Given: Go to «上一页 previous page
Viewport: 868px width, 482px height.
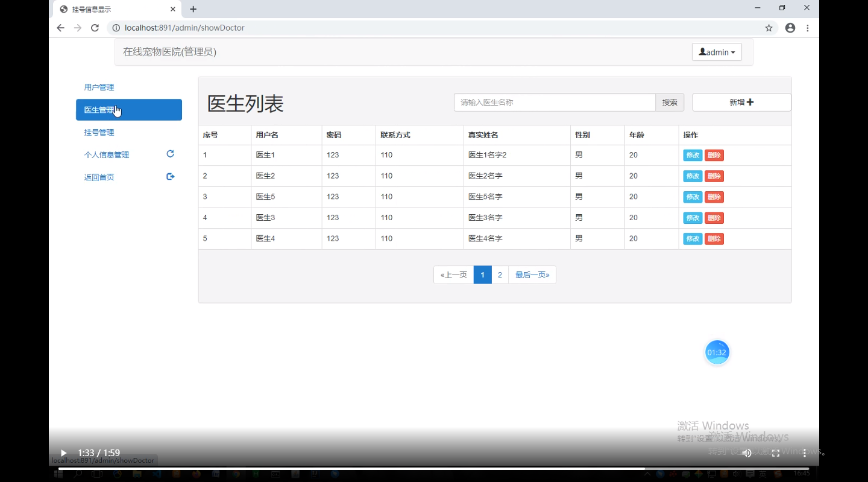Looking at the screenshot, I should click(454, 274).
